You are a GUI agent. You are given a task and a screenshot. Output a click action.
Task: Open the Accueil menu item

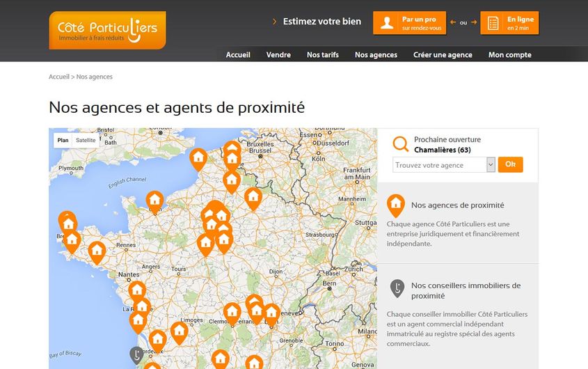(238, 55)
